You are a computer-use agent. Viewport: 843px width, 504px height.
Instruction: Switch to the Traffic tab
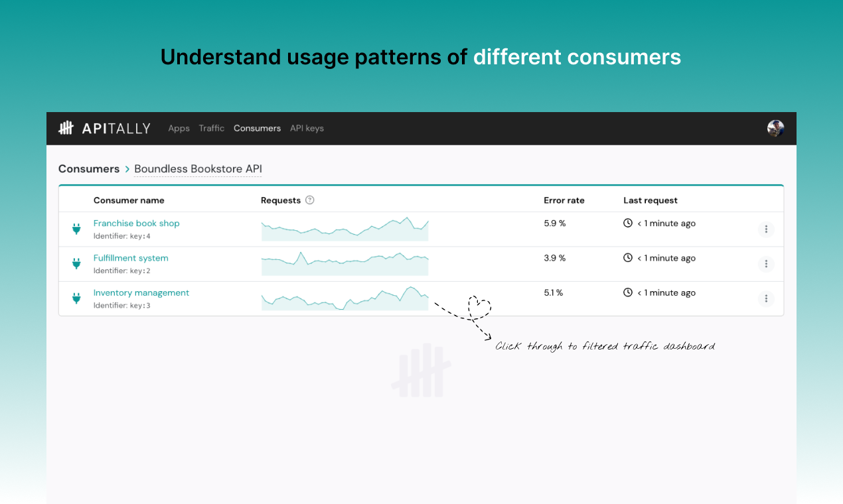click(212, 128)
